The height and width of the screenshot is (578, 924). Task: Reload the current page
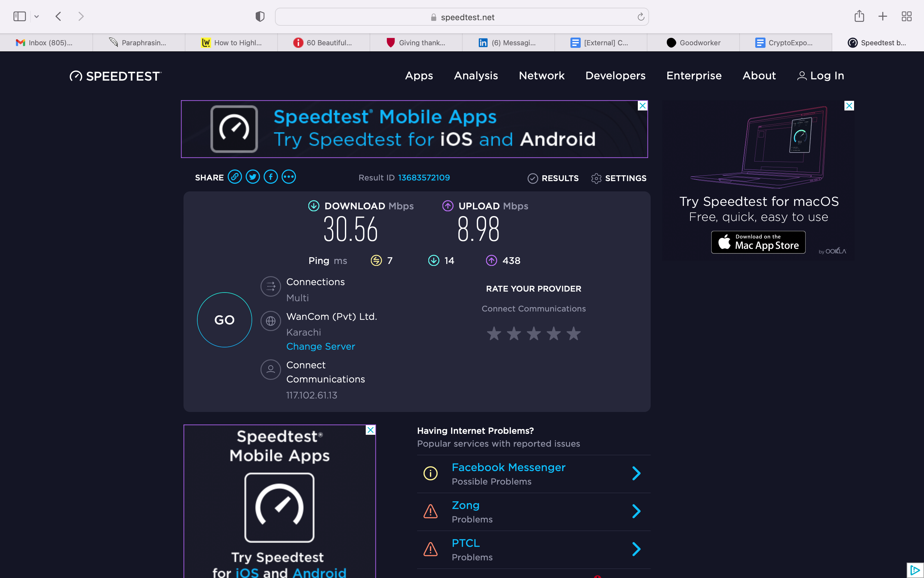(641, 17)
